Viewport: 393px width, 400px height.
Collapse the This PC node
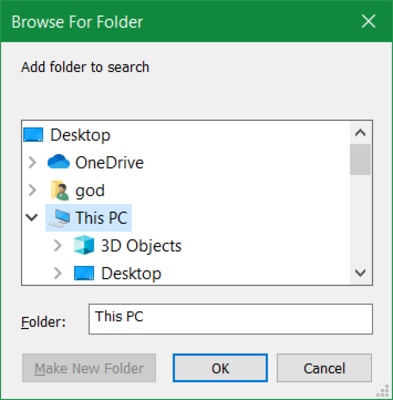click(32, 218)
